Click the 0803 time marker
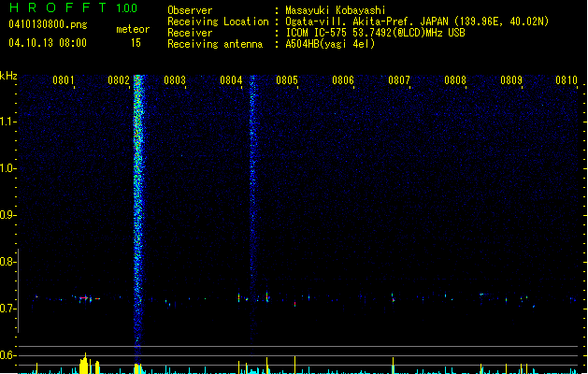 click(175, 80)
